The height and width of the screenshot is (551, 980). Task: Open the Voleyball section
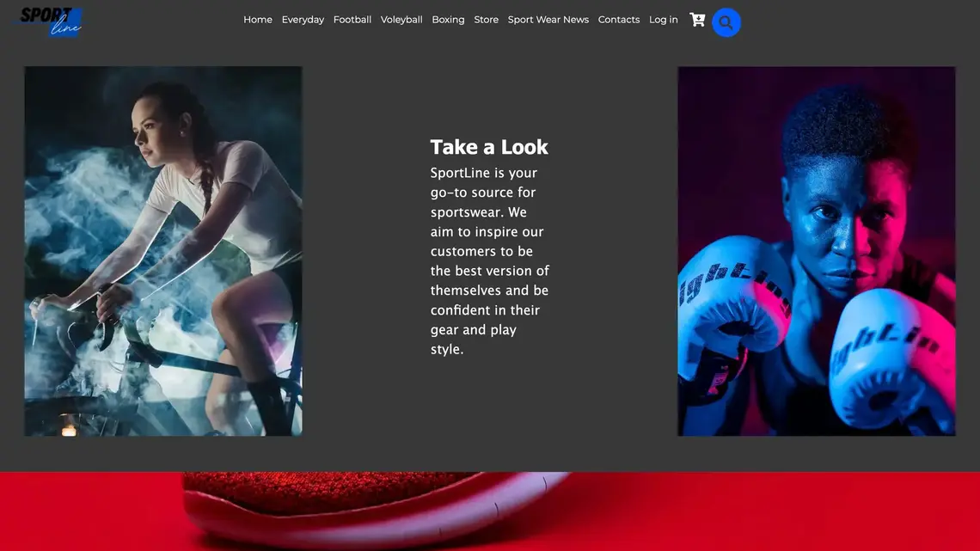pyautogui.click(x=401, y=20)
